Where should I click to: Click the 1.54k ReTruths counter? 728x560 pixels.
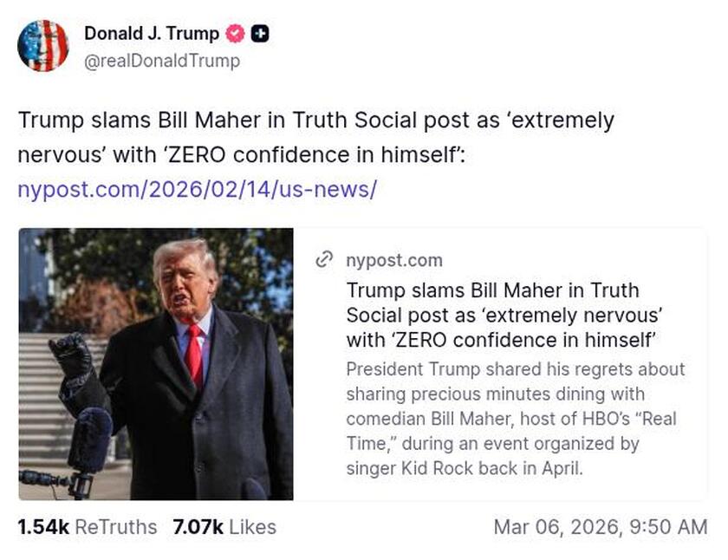point(42,527)
